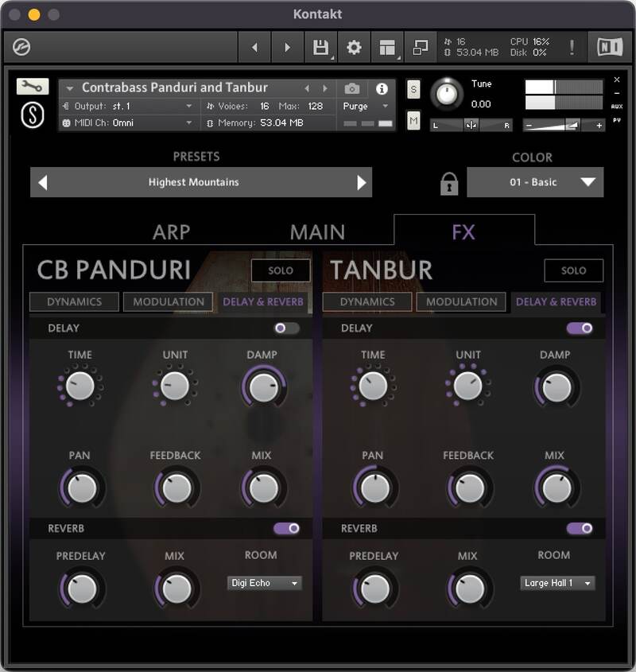Click the save disk icon in the toolbar

click(322, 46)
